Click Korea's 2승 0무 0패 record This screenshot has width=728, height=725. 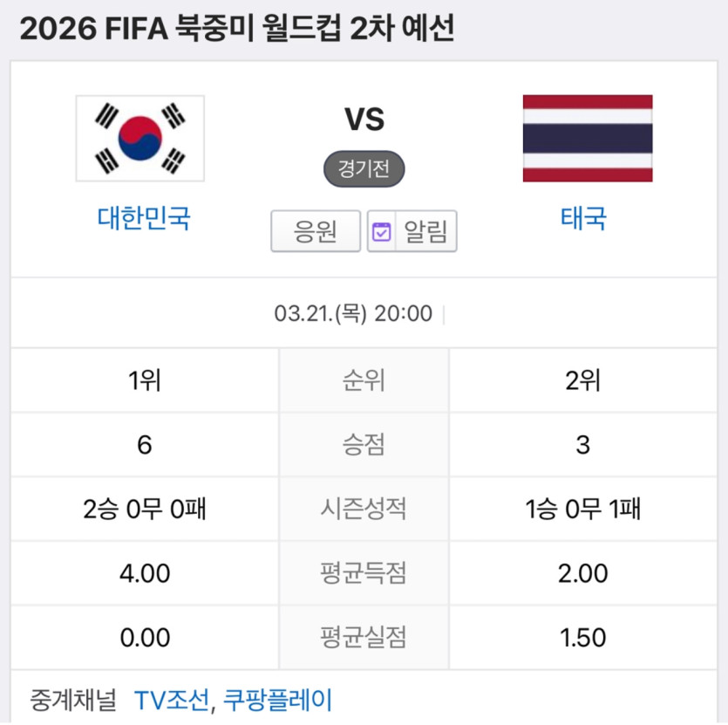point(145,509)
